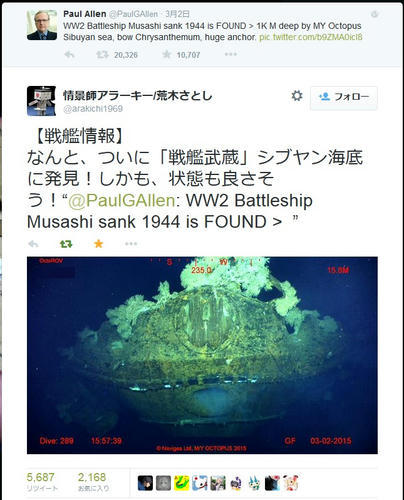Open yellow-green avatar in retweeters row
Image resolution: width=404 pixels, height=500 pixels.
coord(182,483)
